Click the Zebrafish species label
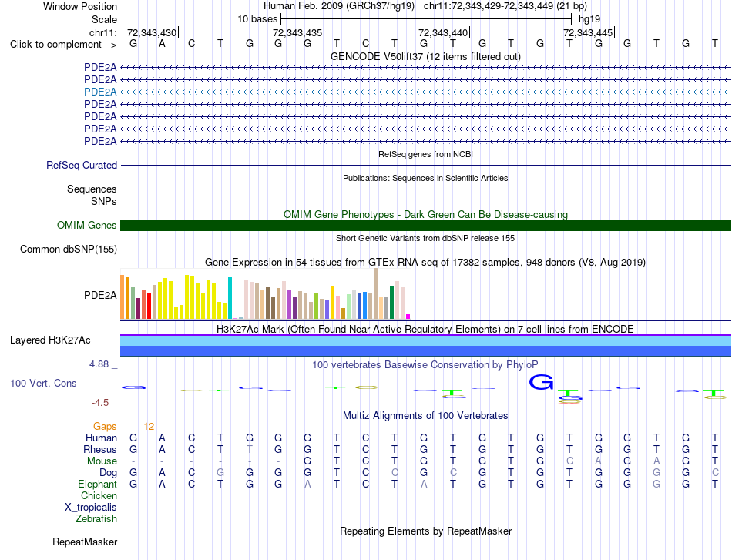Screen dimensions: 732x560 tap(96, 519)
